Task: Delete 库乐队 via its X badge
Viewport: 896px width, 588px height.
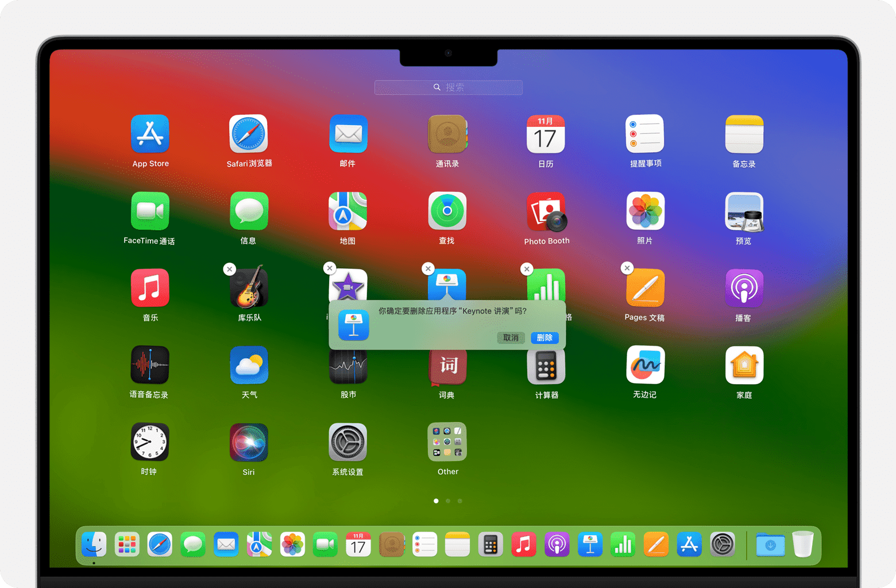Action: [230, 269]
